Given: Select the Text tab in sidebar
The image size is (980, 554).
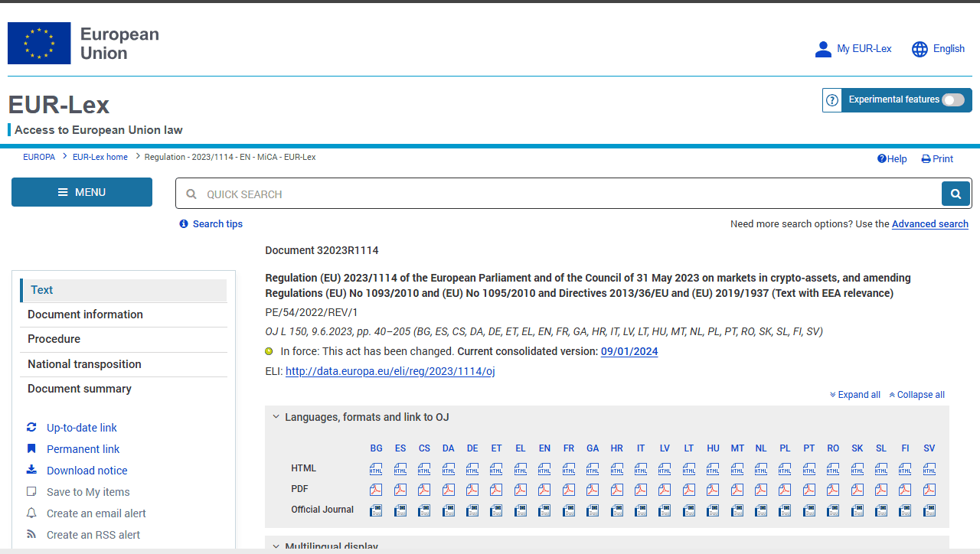Looking at the screenshot, I should coord(123,290).
